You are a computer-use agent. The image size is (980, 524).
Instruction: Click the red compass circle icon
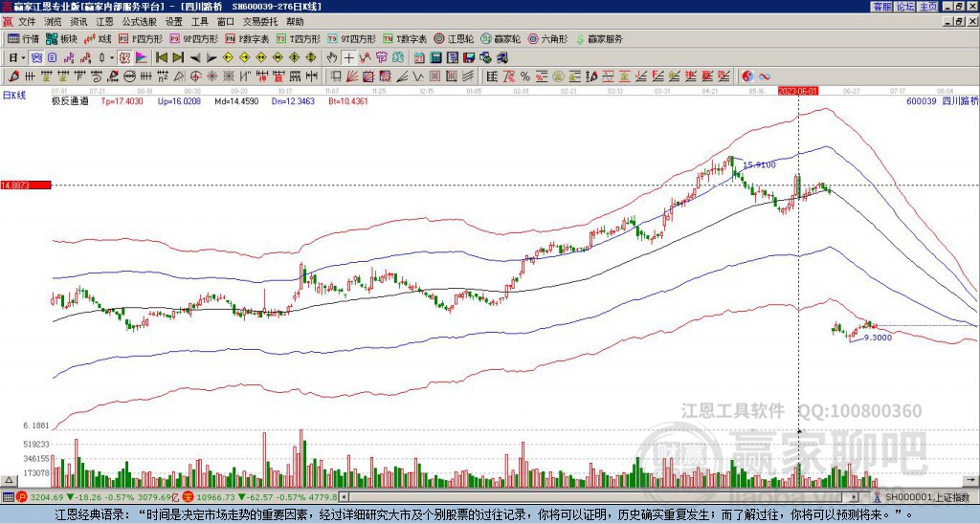tap(195, 76)
